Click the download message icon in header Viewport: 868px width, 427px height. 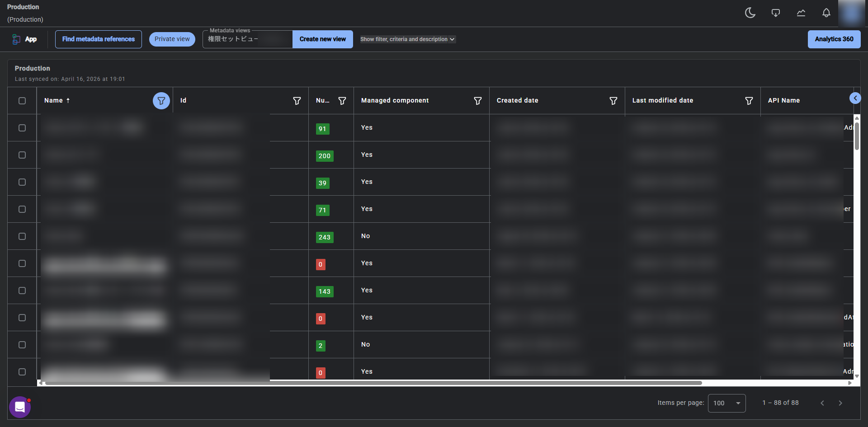[775, 13]
